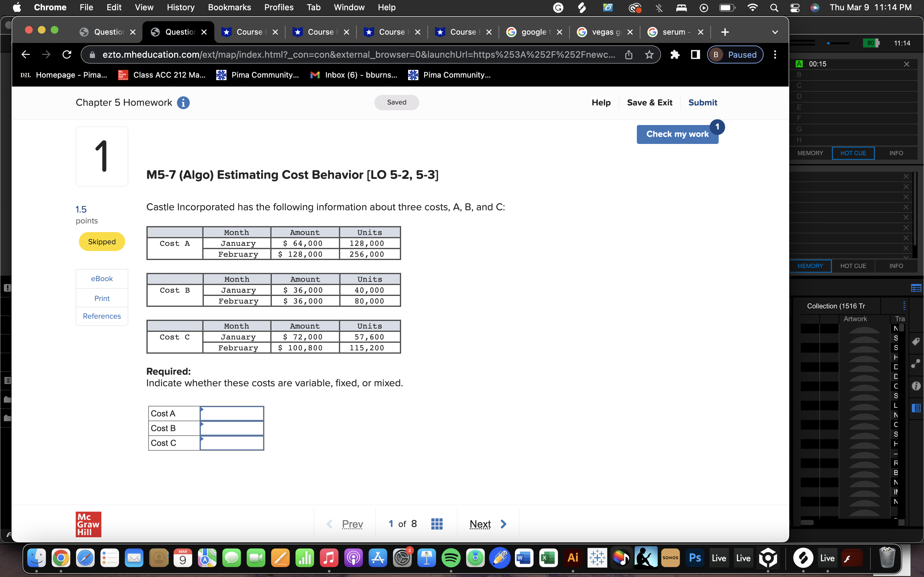Open the question navigation grid next to Next

pos(437,523)
